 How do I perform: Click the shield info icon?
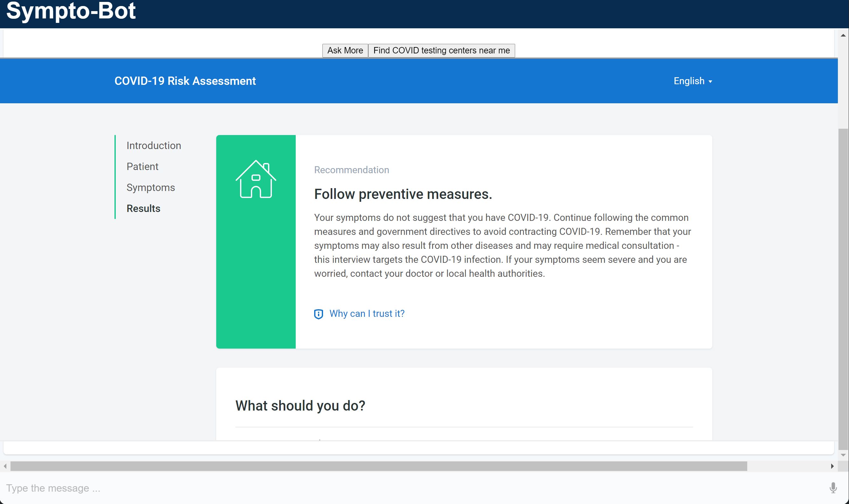point(318,314)
